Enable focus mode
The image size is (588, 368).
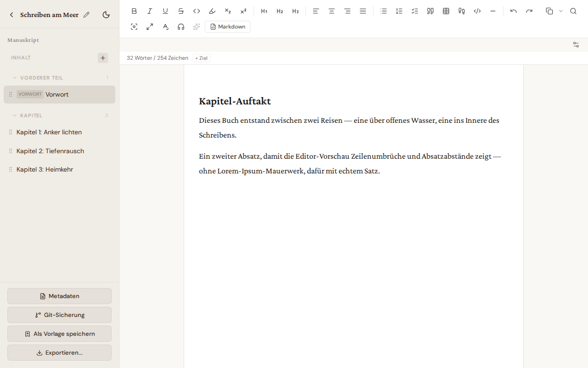point(134,27)
